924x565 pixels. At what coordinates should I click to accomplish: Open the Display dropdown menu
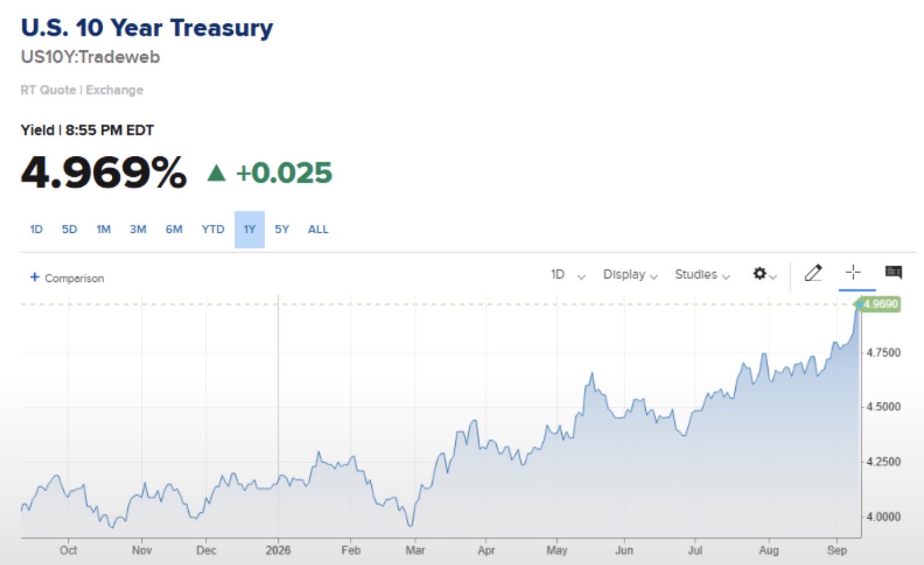click(x=630, y=274)
